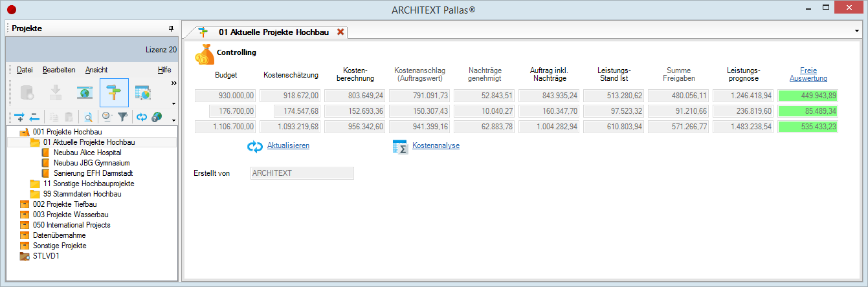This screenshot has width=868, height=287.
Task: Click the green field 449.943,89
Action: [808, 95]
